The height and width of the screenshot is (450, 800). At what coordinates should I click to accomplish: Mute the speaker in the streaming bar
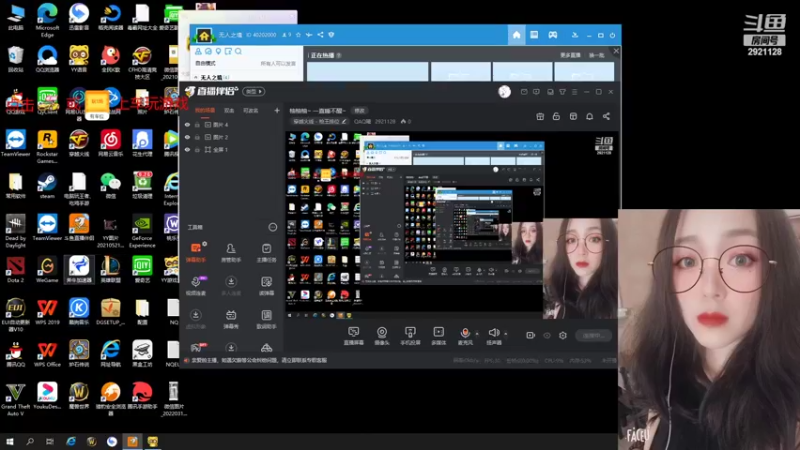point(493,335)
